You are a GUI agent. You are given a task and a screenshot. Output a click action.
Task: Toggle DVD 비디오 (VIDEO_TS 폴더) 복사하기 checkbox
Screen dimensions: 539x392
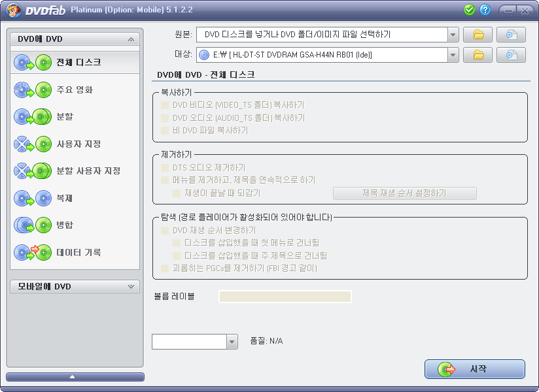pos(165,105)
